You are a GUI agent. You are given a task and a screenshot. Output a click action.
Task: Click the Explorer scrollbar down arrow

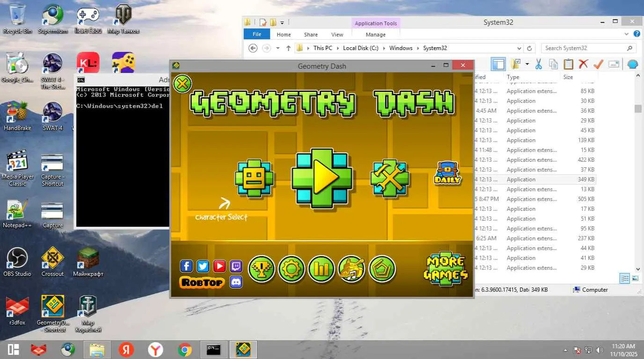(x=638, y=269)
